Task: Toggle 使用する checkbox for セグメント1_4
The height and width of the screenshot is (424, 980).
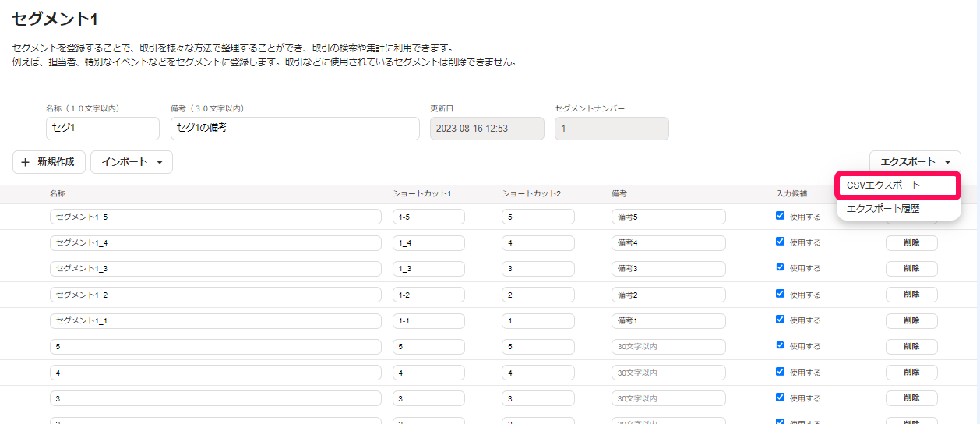Action: pyautogui.click(x=780, y=242)
